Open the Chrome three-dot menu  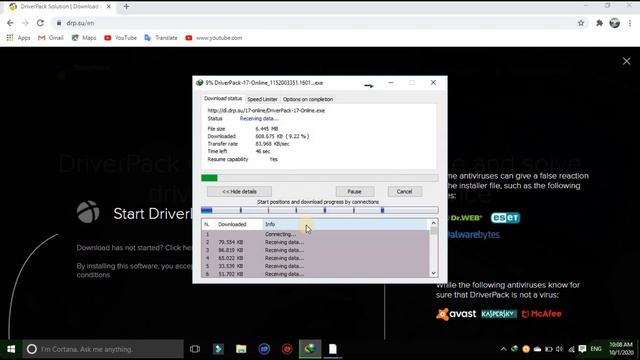630,23
